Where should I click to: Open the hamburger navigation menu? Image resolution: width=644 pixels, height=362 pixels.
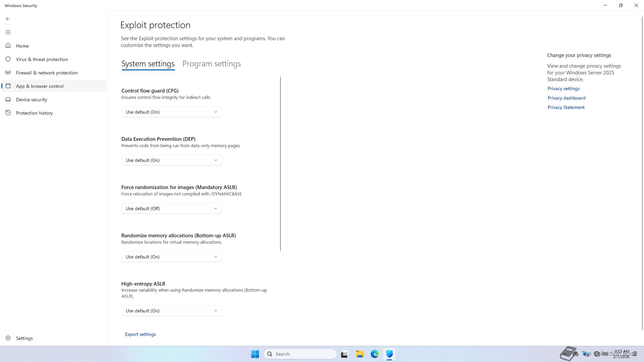pos(8,32)
